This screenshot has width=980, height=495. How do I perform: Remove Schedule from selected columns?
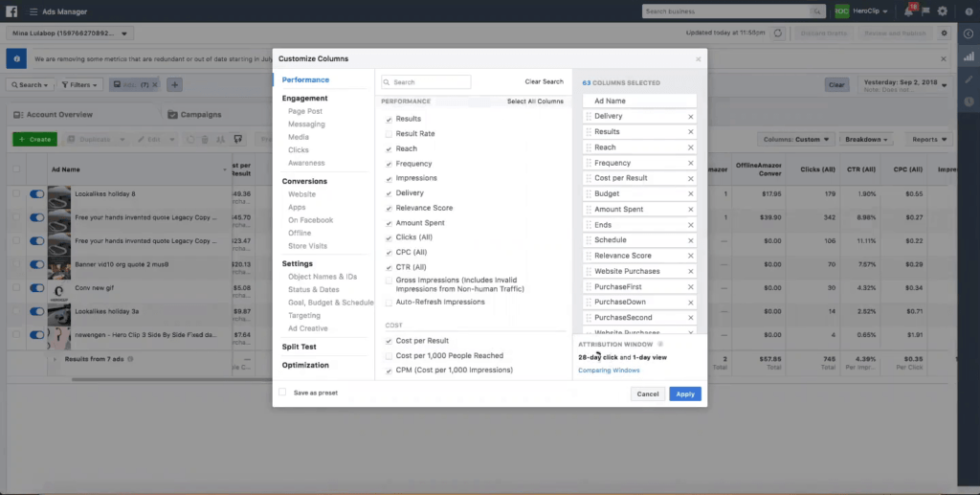coord(691,240)
